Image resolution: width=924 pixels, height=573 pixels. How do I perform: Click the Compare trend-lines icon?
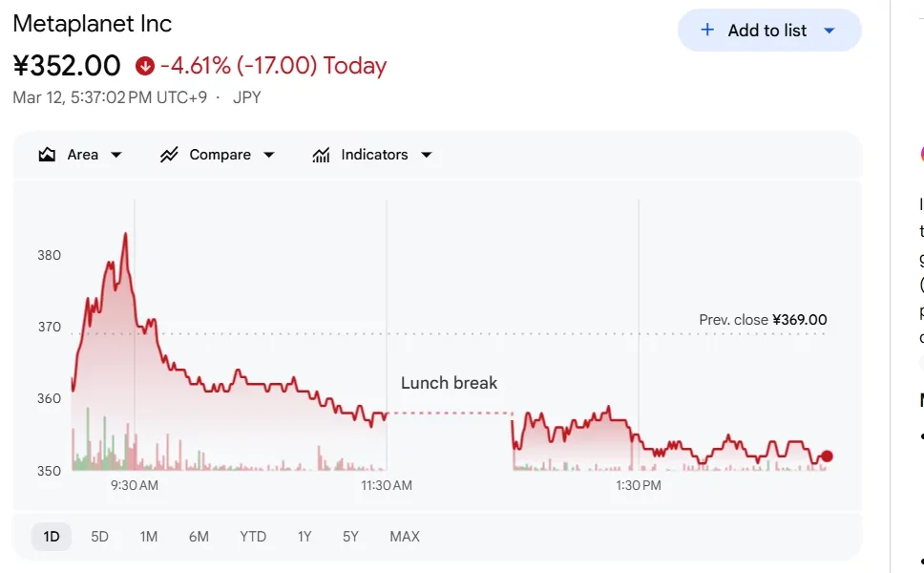pos(171,154)
